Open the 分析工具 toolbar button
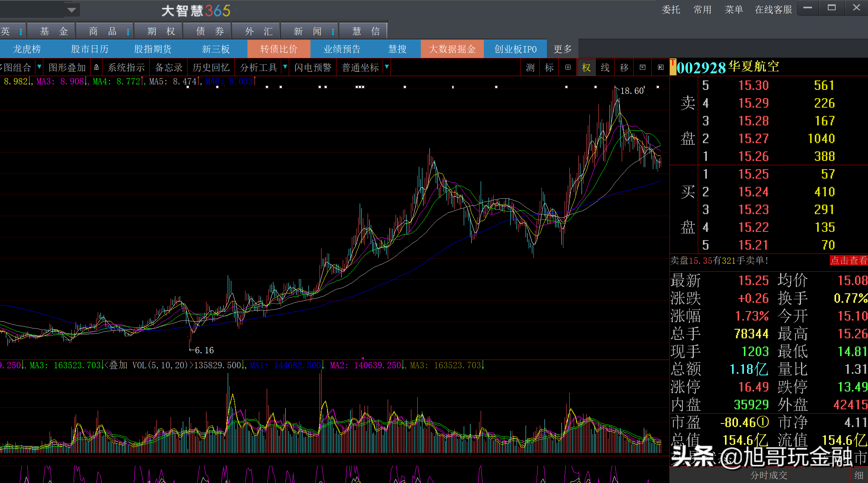 (x=259, y=68)
